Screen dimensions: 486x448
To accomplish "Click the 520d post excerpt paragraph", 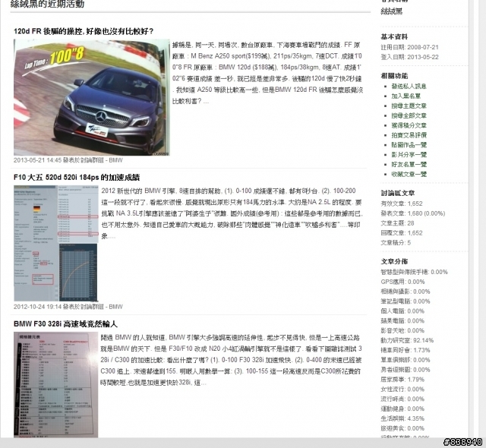I will click(x=232, y=213).
